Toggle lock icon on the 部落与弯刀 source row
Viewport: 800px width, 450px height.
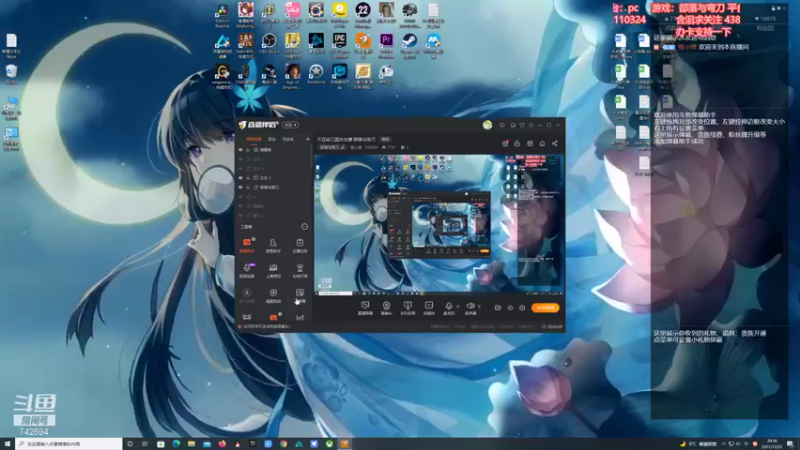pos(248,187)
